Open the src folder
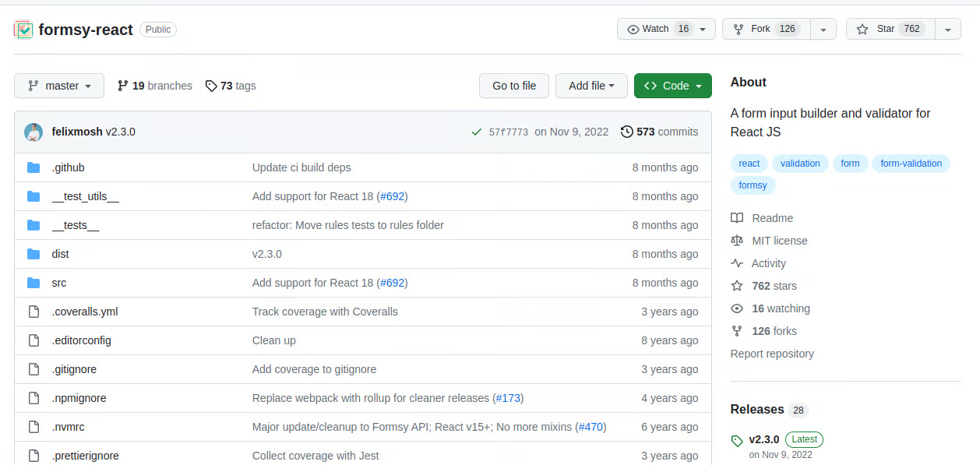Viewport: 980px width, 465px height. 59,282
